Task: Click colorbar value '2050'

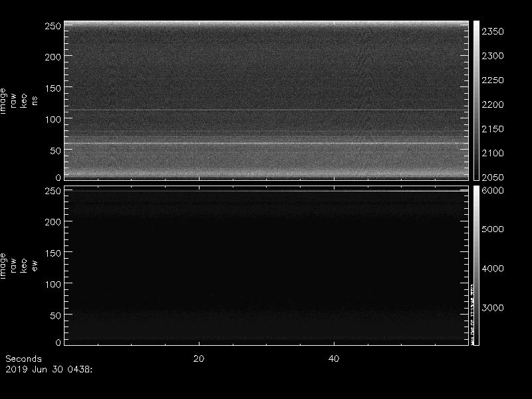Action: pos(493,177)
